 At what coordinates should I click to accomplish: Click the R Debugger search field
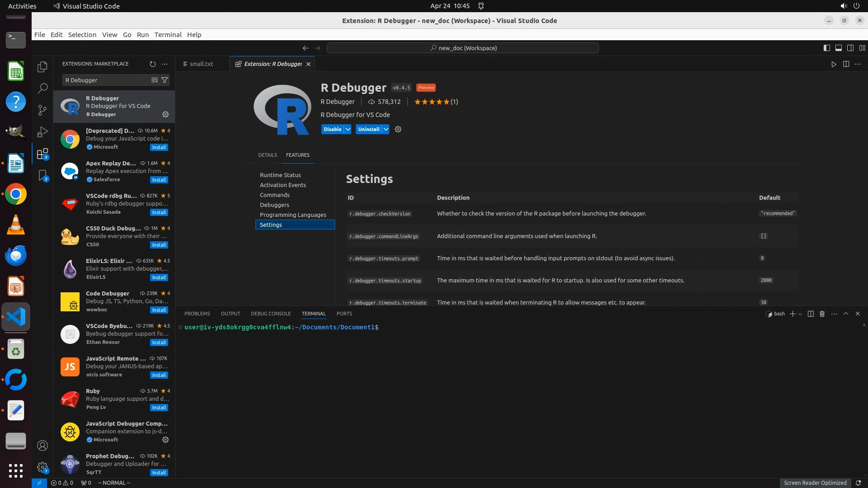coord(106,80)
